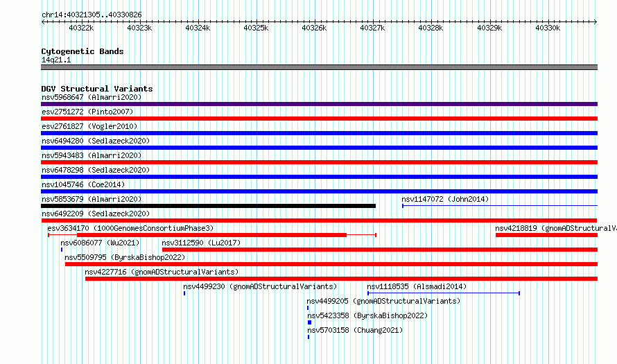Open the nsv5968647 (Almarri2020) label
This screenshot has width=617, height=364.
(92, 97)
